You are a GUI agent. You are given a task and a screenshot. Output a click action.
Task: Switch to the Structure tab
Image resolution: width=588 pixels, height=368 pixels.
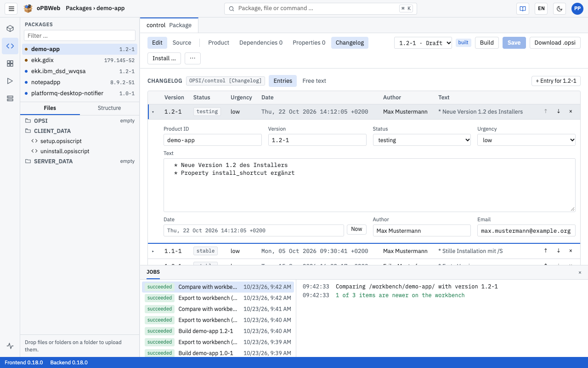pyautogui.click(x=109, y=108)
